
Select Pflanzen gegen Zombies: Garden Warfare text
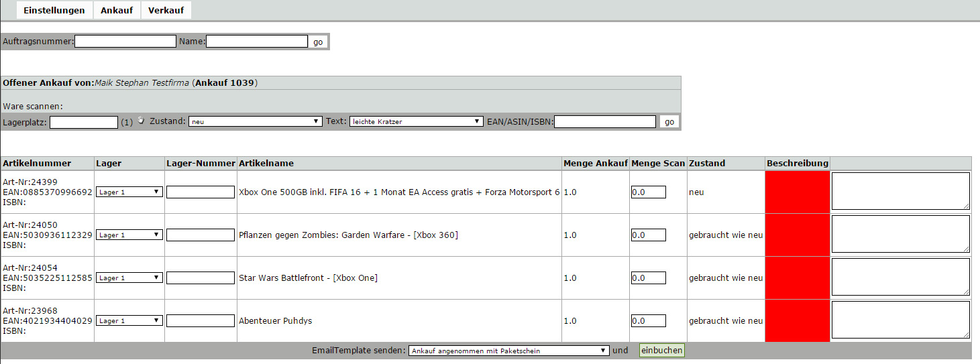(348, 235)
